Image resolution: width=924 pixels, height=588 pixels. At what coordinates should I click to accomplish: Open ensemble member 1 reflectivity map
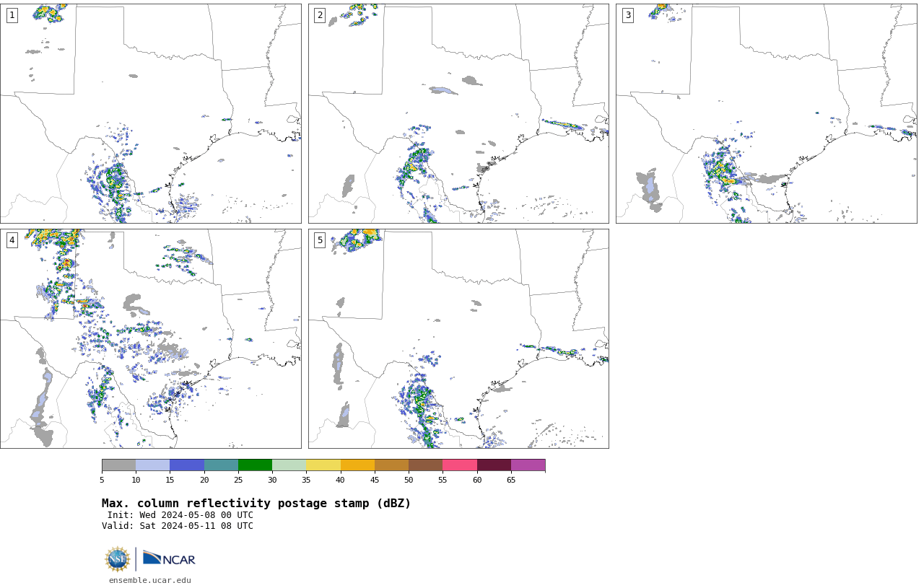pos(151,113)
